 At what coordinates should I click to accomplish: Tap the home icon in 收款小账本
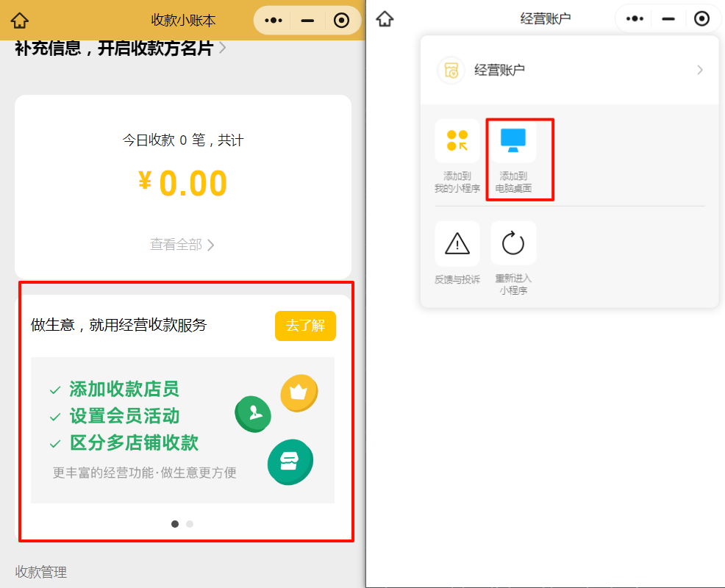[18, 19]
